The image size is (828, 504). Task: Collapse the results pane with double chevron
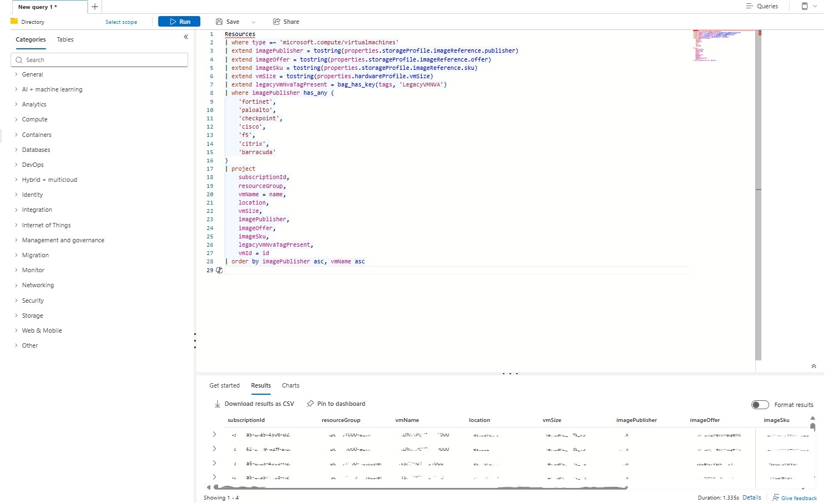[814, 366]
